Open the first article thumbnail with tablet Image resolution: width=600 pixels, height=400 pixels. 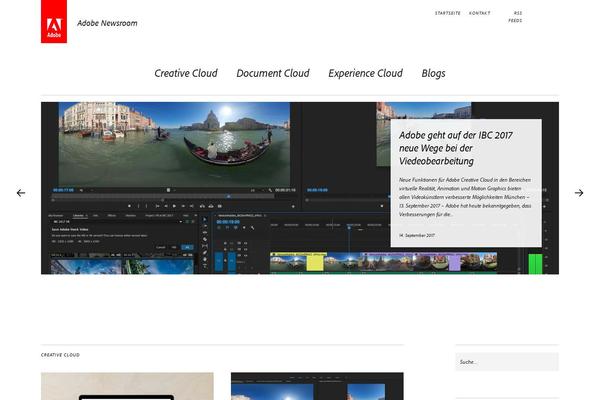pos(127,386)
